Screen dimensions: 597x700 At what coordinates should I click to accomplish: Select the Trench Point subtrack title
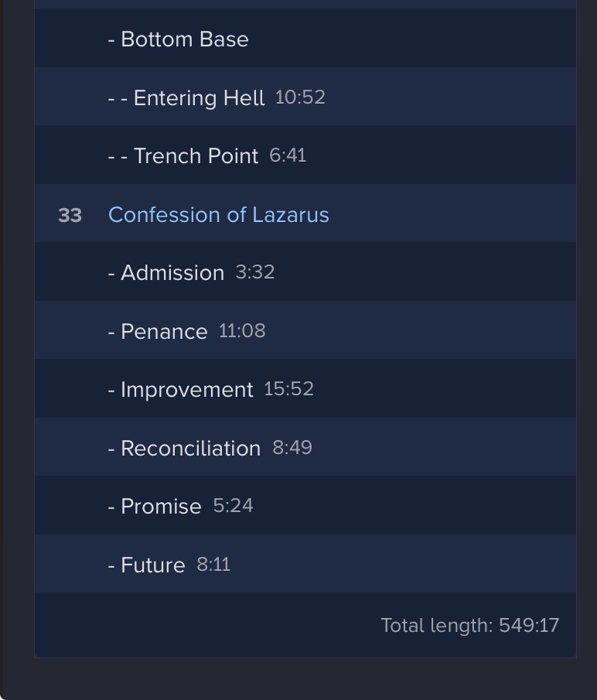point(183,155)
